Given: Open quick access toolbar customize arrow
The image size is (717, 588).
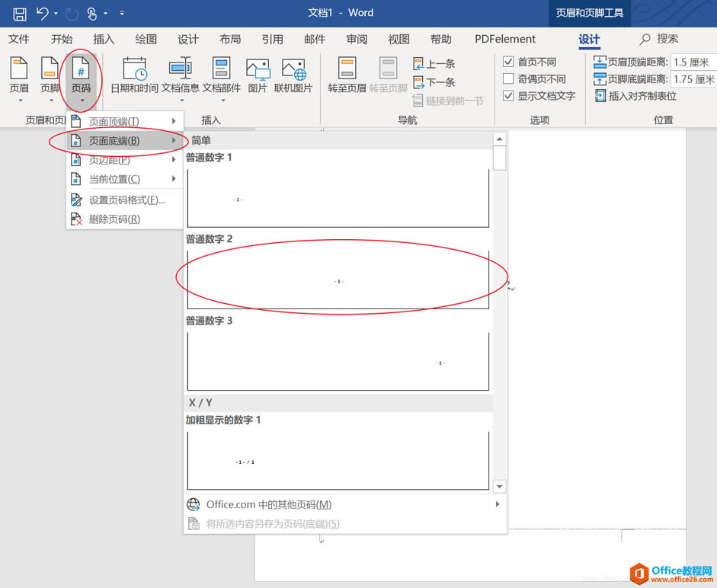Looking at the screenshot, I should (122, 14).
